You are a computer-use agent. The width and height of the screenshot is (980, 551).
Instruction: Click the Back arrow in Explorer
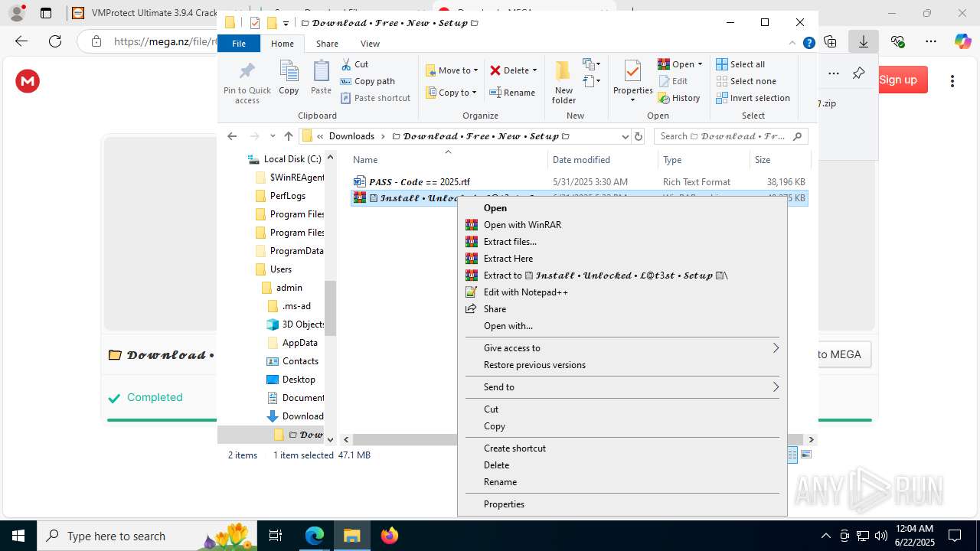232,136
